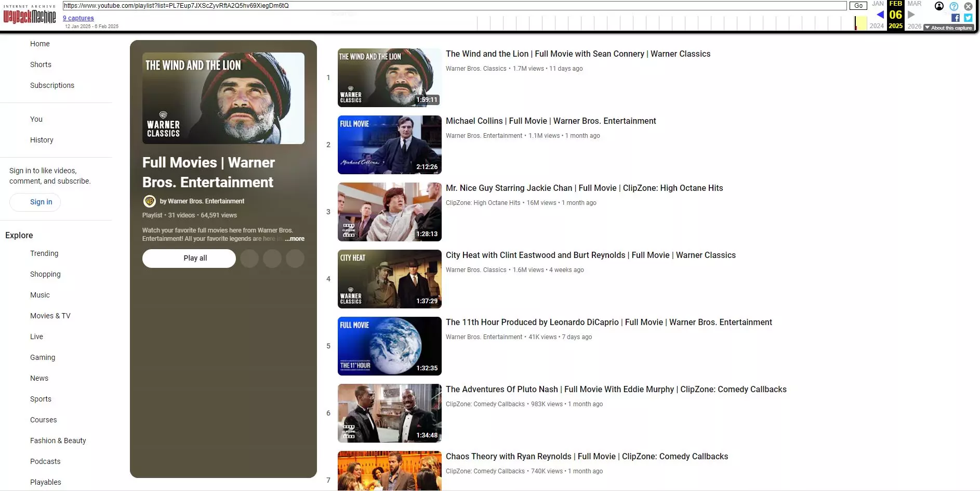This screenshot has height=491, width=980.
Task: Jump to JAN in Wayback calendar
Action: [878, 4]
